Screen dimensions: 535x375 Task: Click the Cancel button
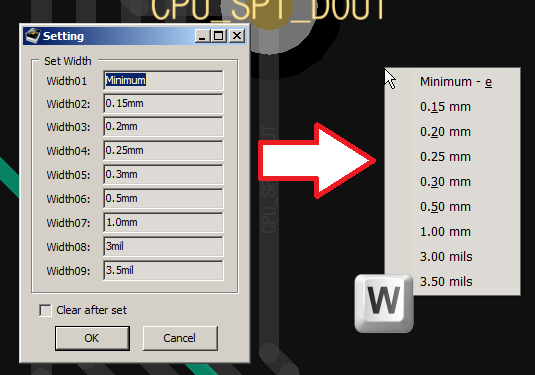tap(180, 338)
